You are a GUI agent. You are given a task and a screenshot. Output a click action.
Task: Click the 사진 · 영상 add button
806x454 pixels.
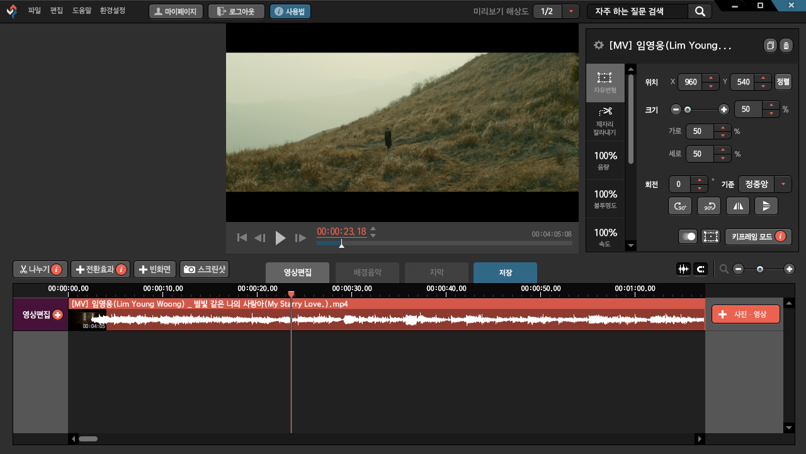[745, 314]
